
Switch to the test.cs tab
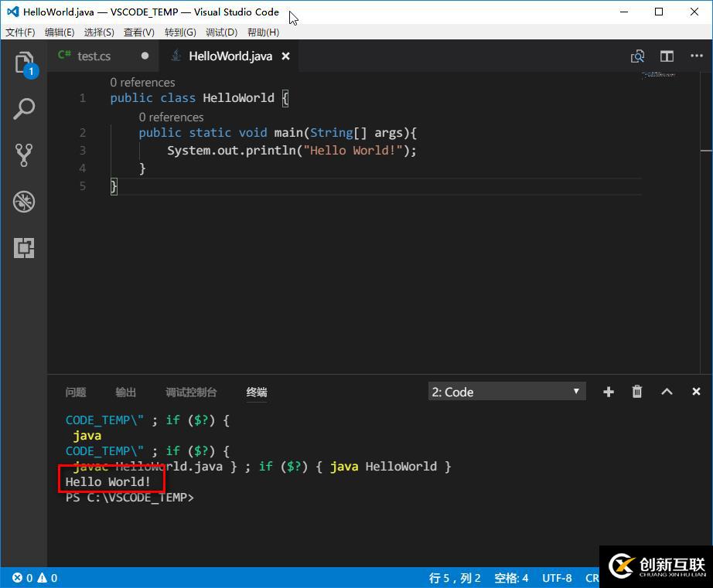(94, 56)
